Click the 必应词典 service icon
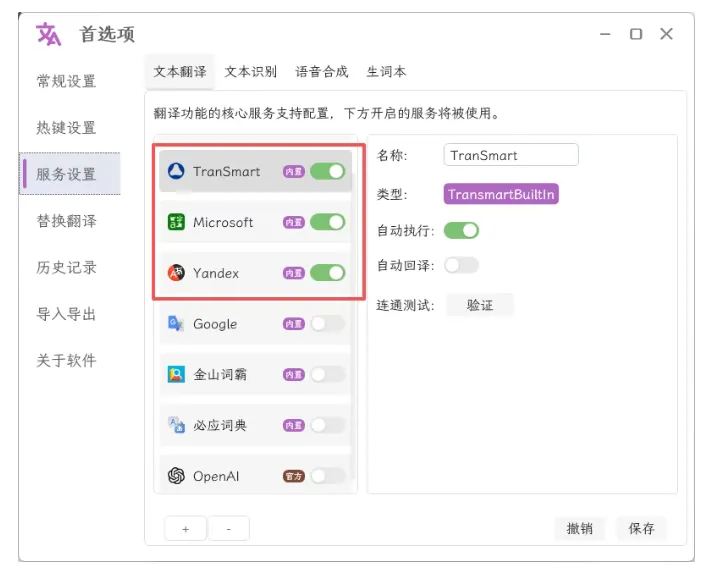This screenshot has height=566, width=708. pyautogui.click(x=176, y=425)
